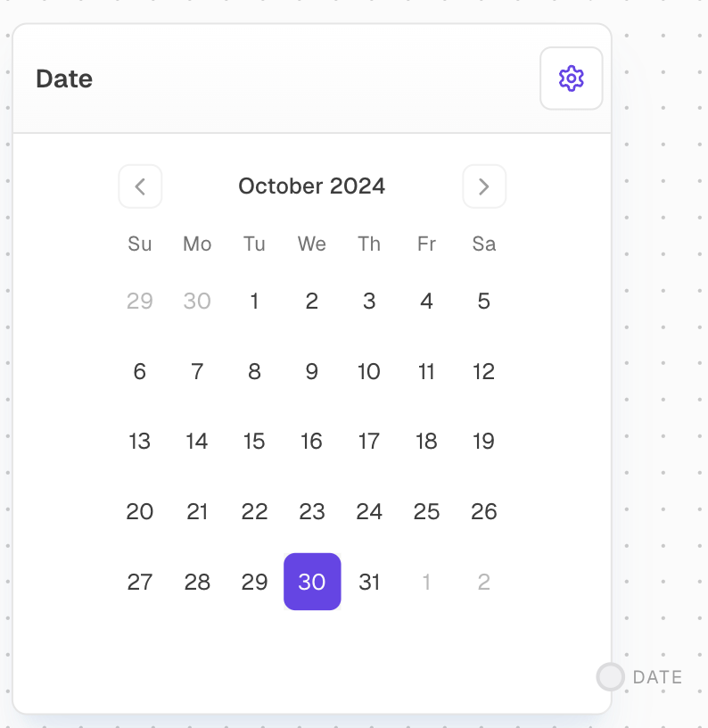Select October 13 in the Sunday column
The width and height of the screenshot is (708, 728).
(140, 441)
